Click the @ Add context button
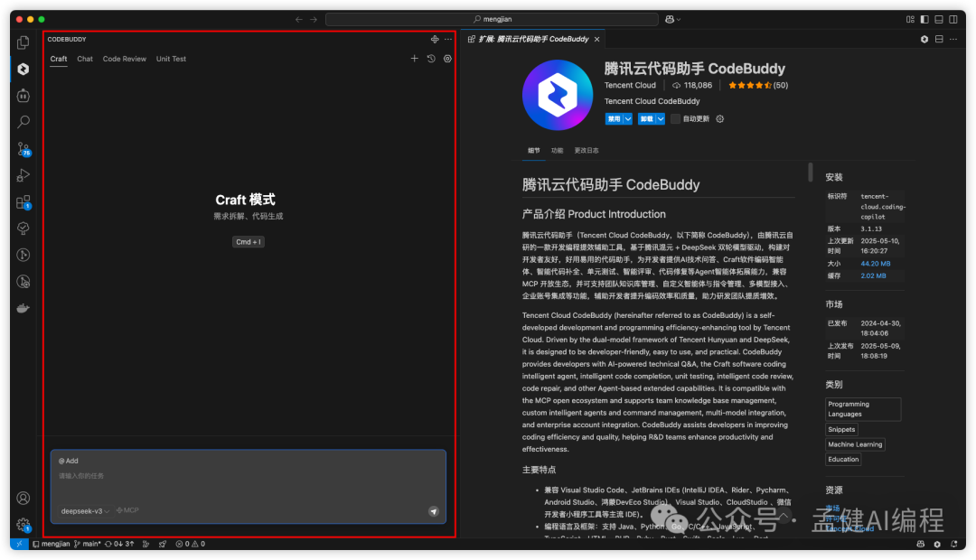 pyautogui.click(x=69, y=461)
